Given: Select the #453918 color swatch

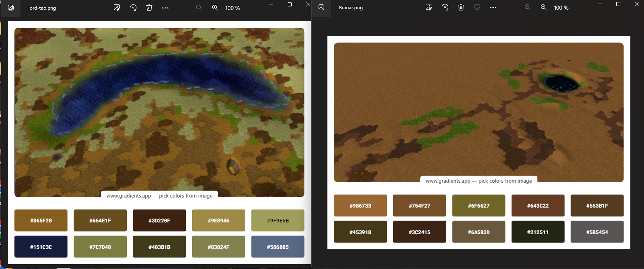Looking at the screenshot, I should click(x=360, y=232).
